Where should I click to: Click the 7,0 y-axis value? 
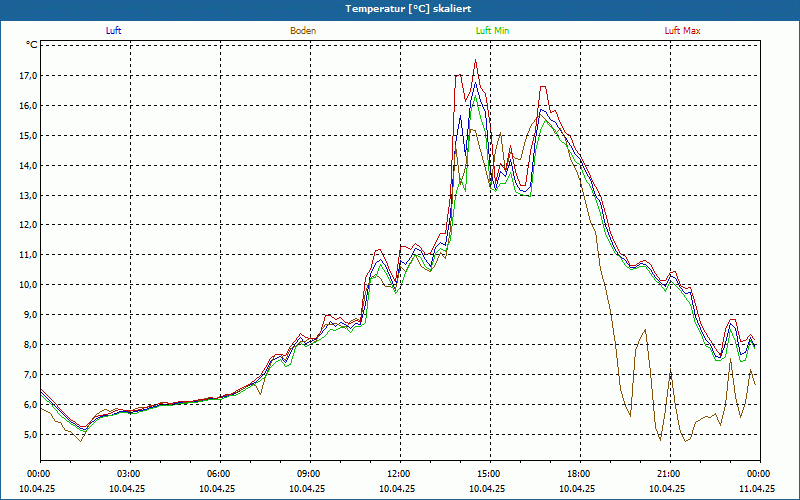click(30, 374)
